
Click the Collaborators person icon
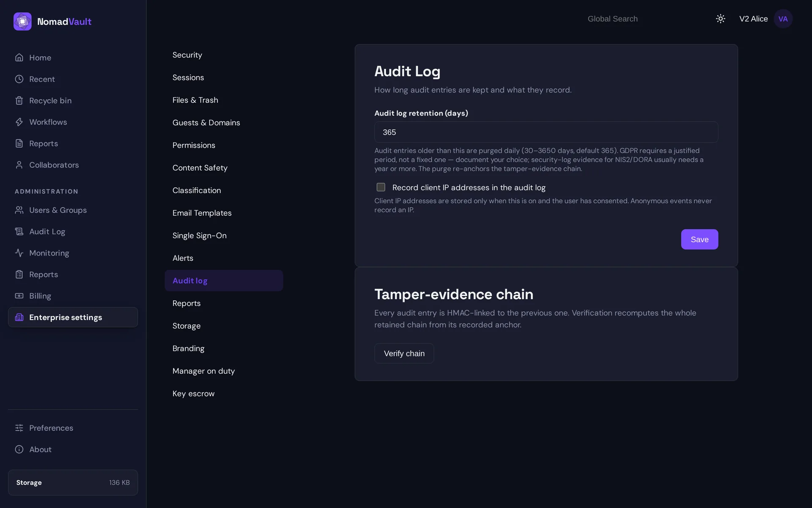[x=19, y=165]
